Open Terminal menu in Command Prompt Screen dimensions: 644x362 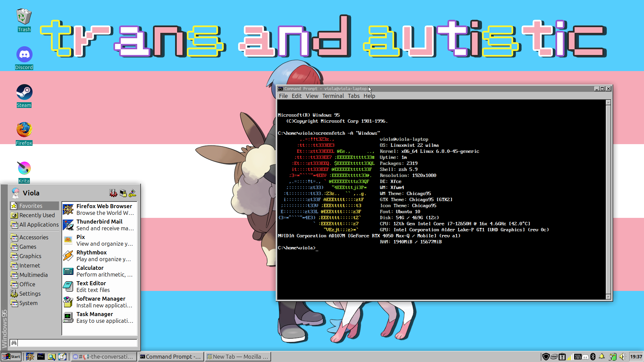click(333, 96)
